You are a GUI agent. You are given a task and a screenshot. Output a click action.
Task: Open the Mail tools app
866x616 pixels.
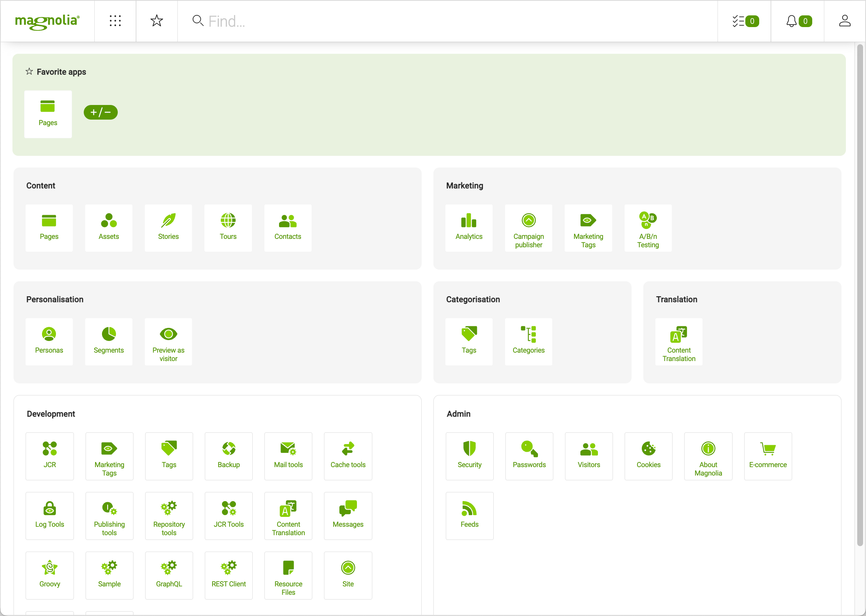[x=288, y=456]
